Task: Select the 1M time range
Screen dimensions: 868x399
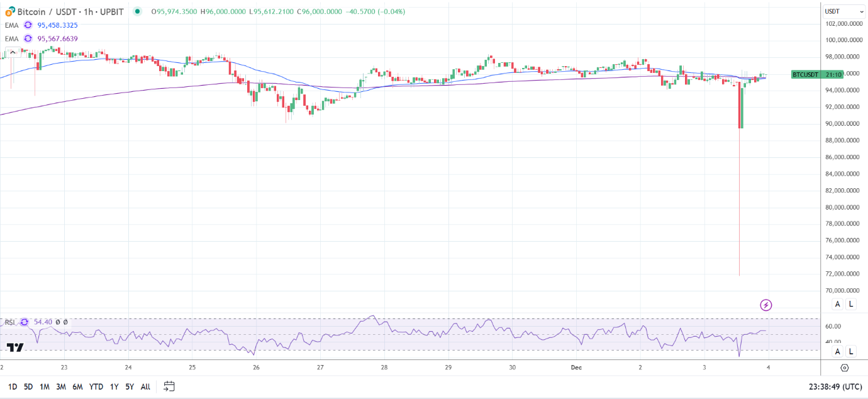Action: coord(45,387)
